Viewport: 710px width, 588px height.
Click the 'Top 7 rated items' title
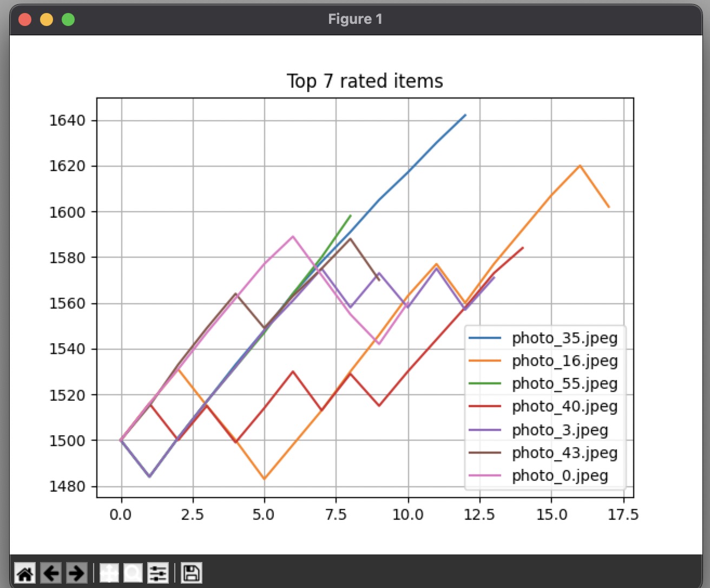tap(365, 81)
